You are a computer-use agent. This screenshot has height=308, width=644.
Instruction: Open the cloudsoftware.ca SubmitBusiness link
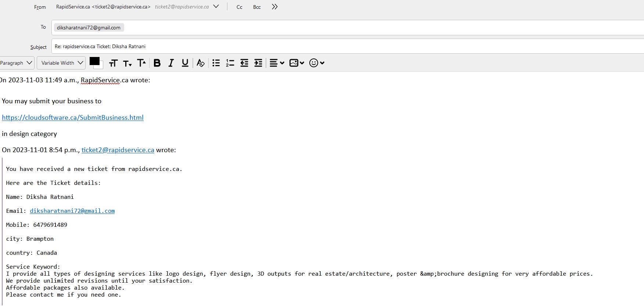click(73, 118)
